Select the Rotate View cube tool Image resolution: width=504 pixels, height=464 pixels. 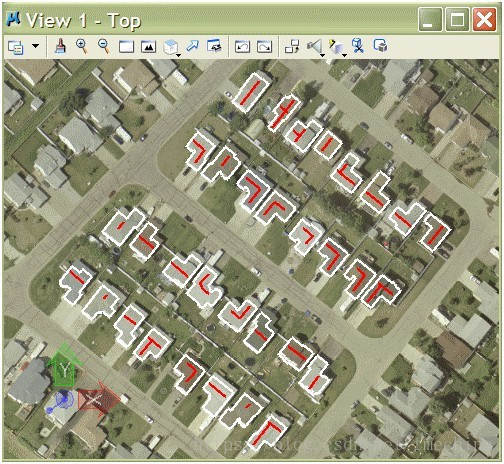tap(171, 47)
